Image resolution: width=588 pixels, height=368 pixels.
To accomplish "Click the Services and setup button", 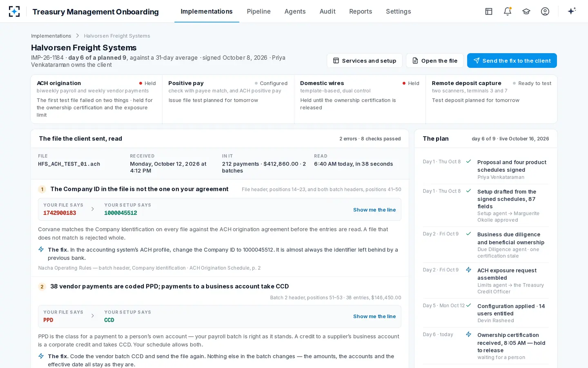I will point(365,61).
